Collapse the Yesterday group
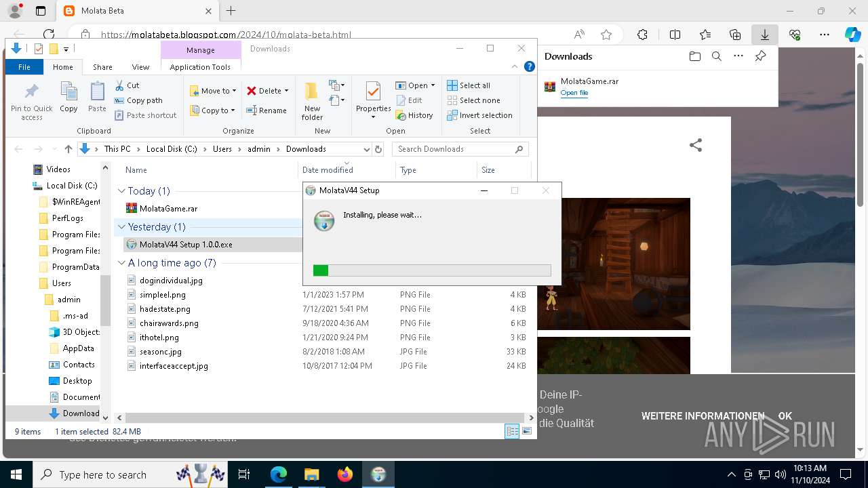 pyautogui.click(x=122, y=227)
